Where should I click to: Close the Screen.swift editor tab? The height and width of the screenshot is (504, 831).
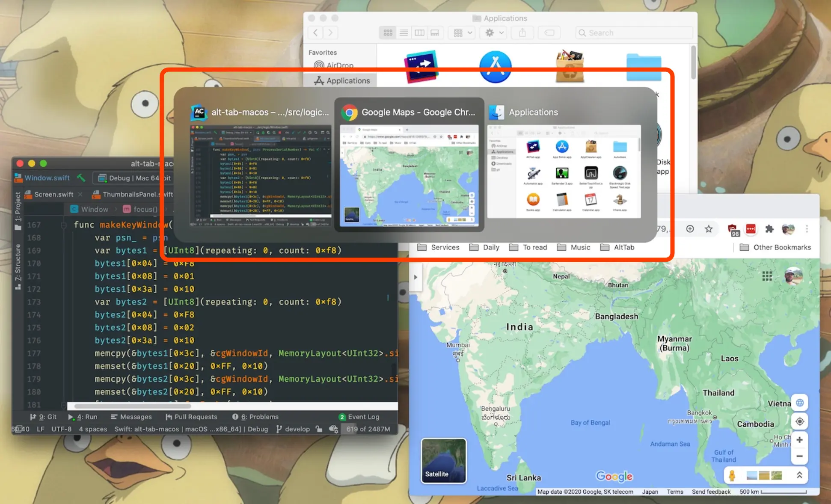tap(80, 194)
